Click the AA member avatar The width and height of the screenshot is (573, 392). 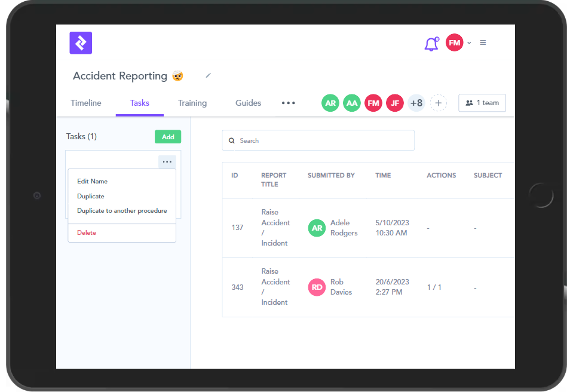(352, 103)
